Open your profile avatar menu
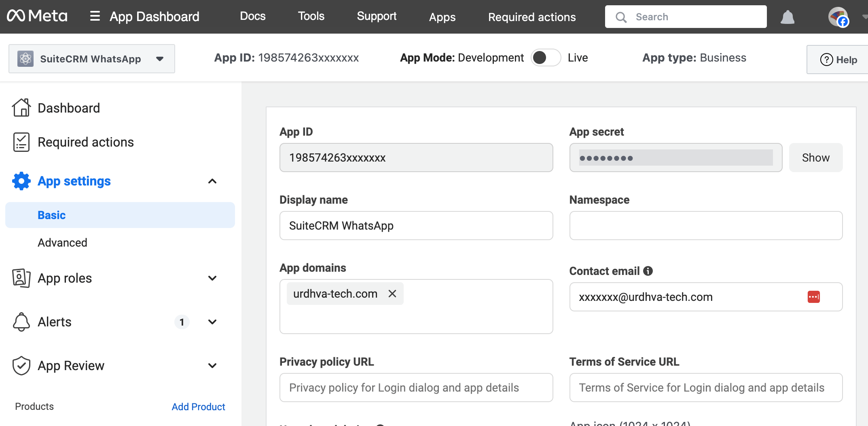The image size is (868, 426). coord(839,17)
